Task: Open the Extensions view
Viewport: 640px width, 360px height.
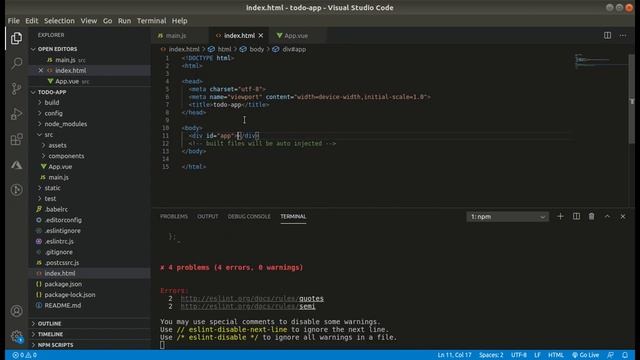Action: 16,139
